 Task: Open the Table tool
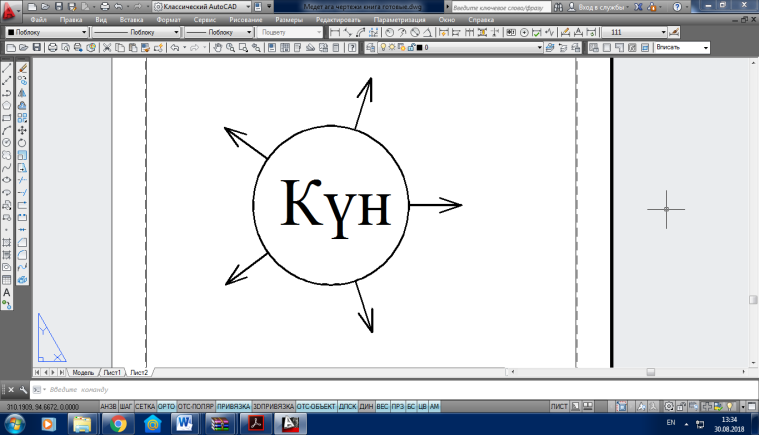pyautogui.click(x=7, y=280)
